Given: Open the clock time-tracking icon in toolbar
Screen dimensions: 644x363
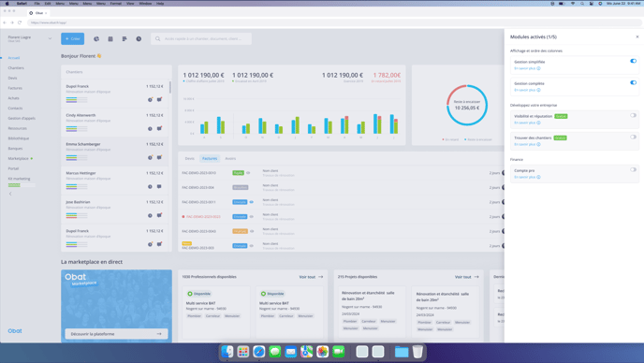Looking at the screenshot, I should point(139,38).
